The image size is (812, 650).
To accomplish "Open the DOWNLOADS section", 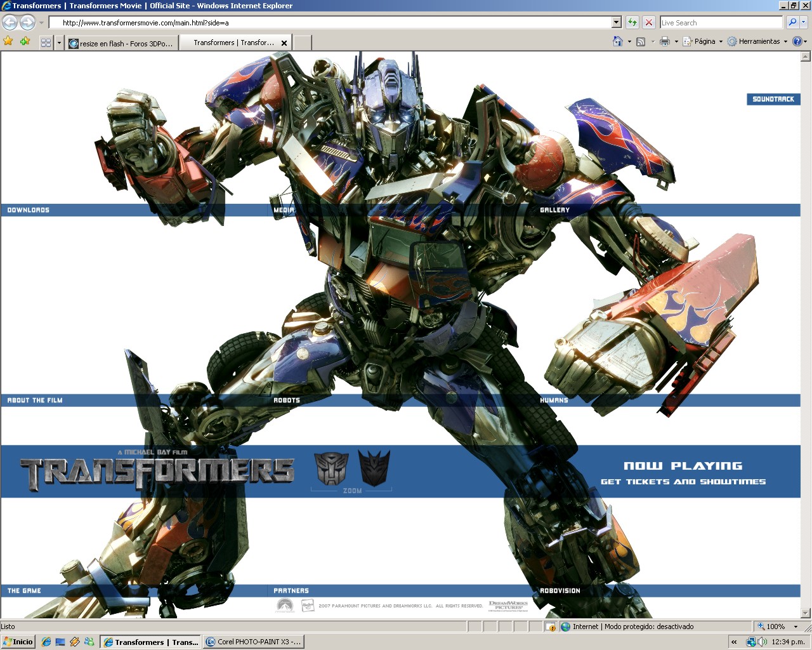I will [29, 210].
